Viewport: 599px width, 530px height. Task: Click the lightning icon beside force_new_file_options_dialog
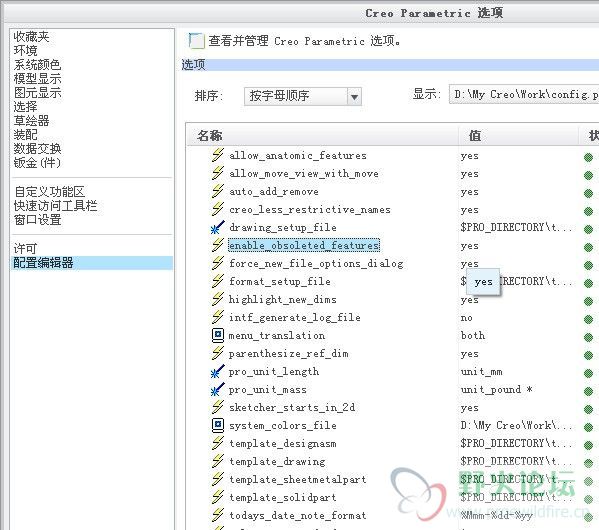(x=218, y=263)
